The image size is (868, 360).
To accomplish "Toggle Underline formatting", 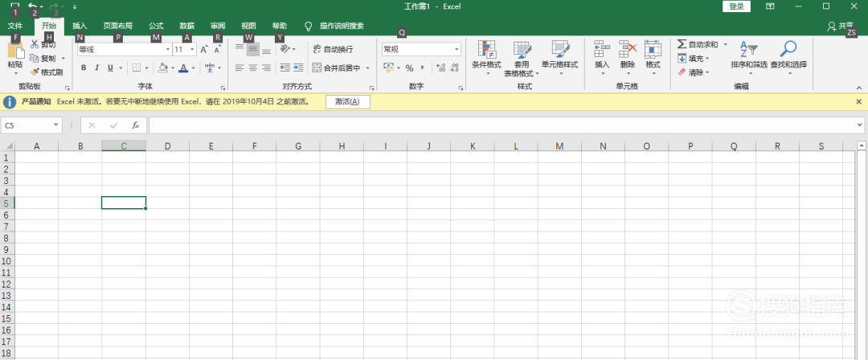I will coord(111,68).
